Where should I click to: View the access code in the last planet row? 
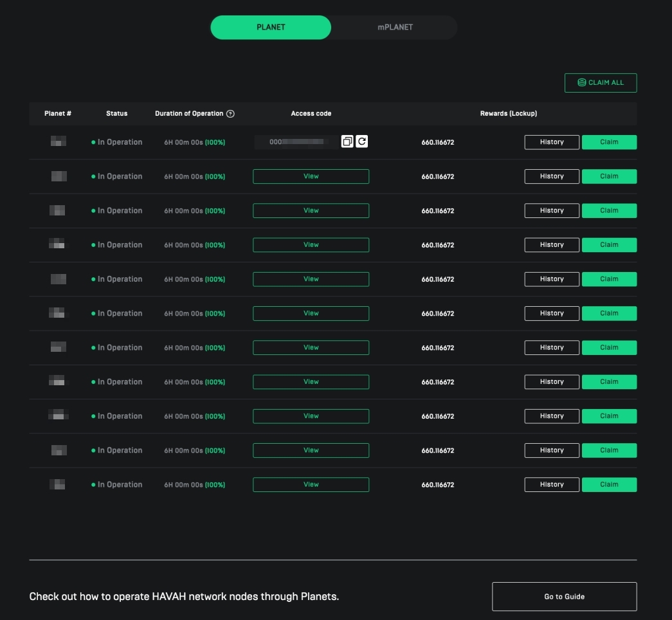click(311, 484)
